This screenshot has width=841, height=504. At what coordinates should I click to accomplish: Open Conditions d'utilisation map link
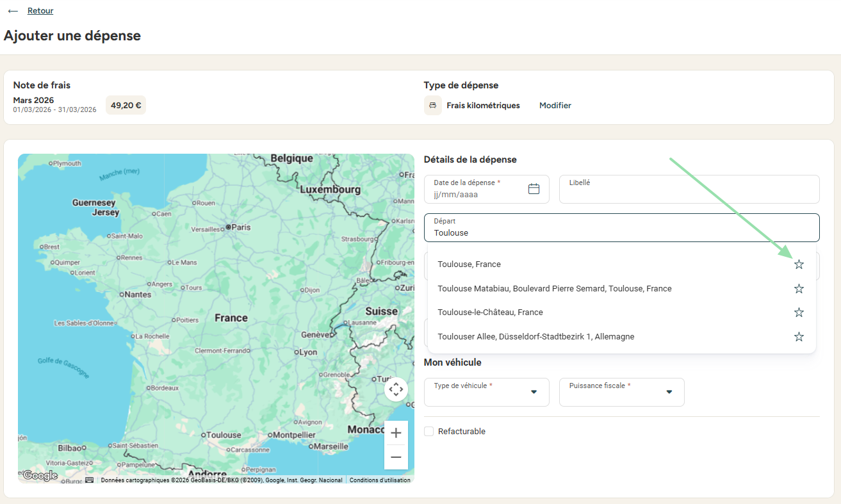point(380,480)
